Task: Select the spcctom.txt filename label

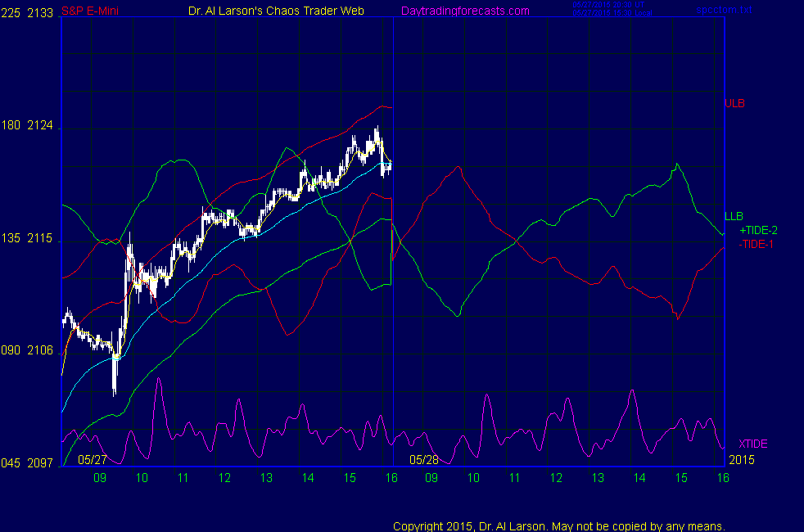Action: [x=724, y=10]
